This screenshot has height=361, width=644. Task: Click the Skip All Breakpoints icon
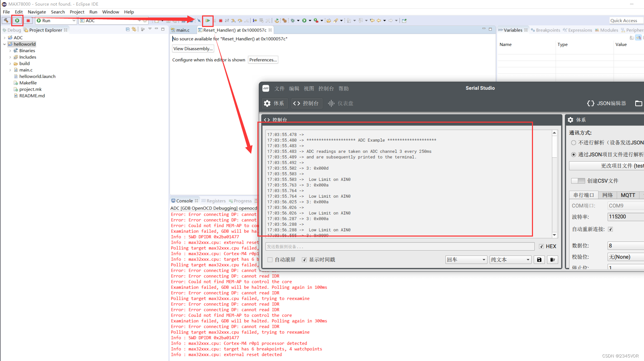pyautogui.click(x=199, y=21)
